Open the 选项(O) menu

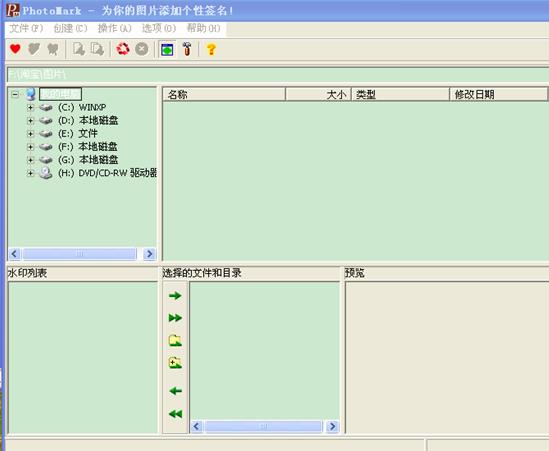click(159, 28)
